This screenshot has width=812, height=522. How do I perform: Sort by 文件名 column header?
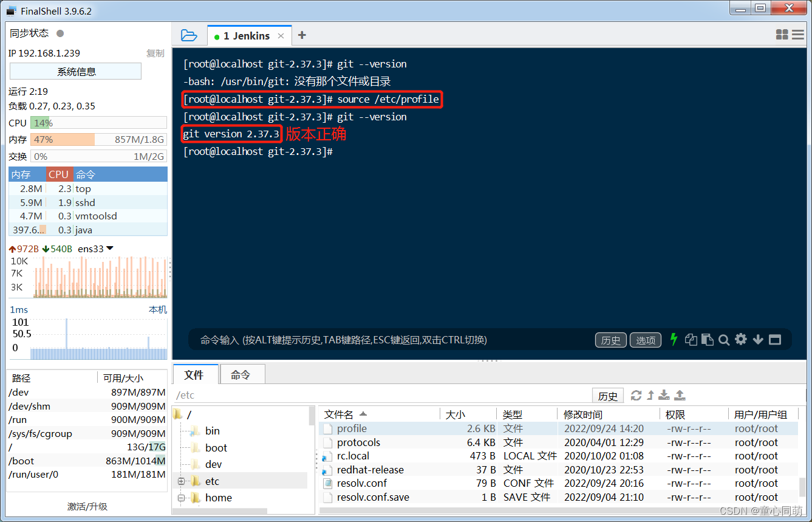point(380,414)
